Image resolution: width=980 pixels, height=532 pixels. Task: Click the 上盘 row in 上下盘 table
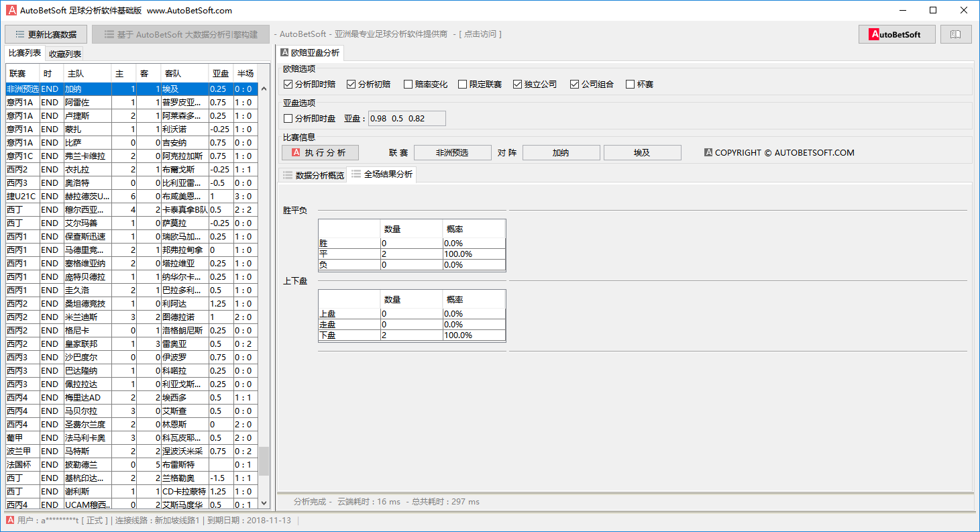(x=411, y=313)
